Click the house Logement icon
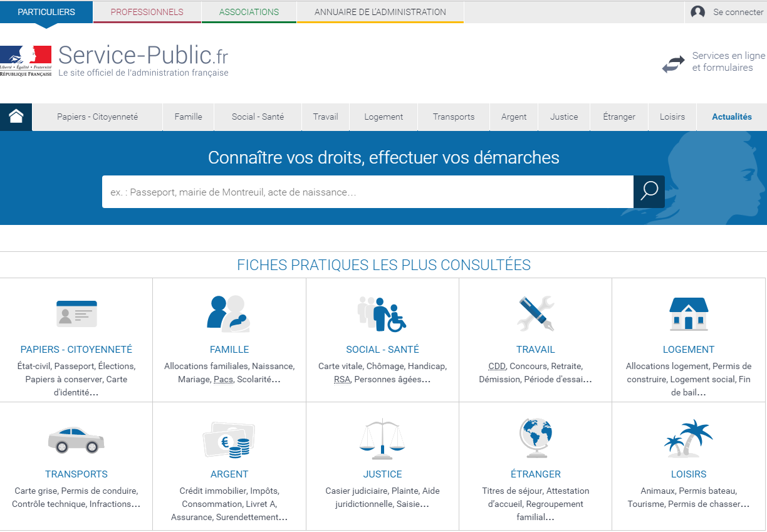 pos(689,313)
